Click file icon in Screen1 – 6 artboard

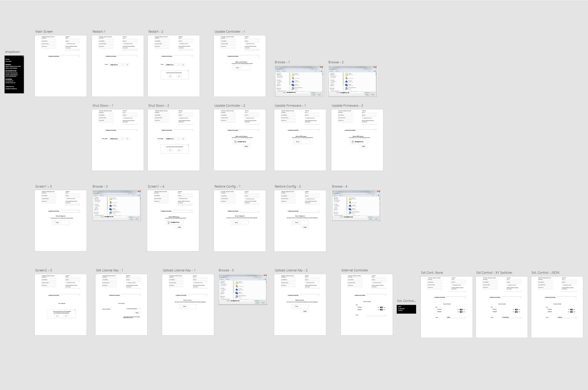tap(169, 222)
